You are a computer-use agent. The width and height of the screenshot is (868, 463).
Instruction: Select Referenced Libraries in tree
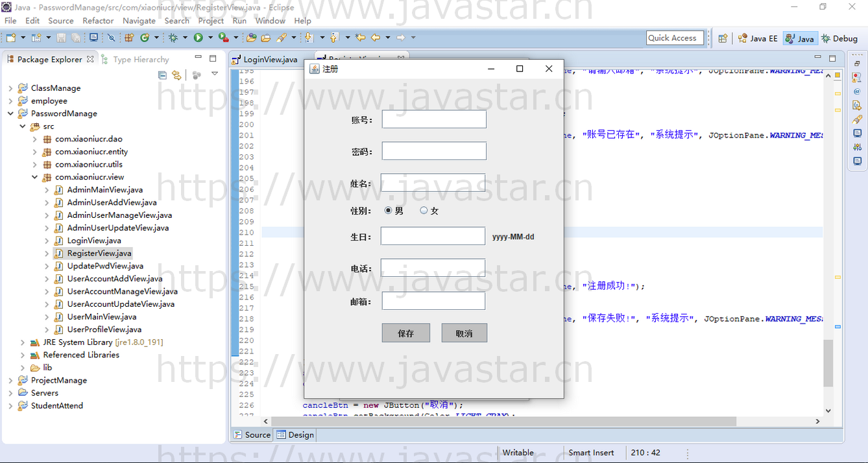click(x=81, y=355)
